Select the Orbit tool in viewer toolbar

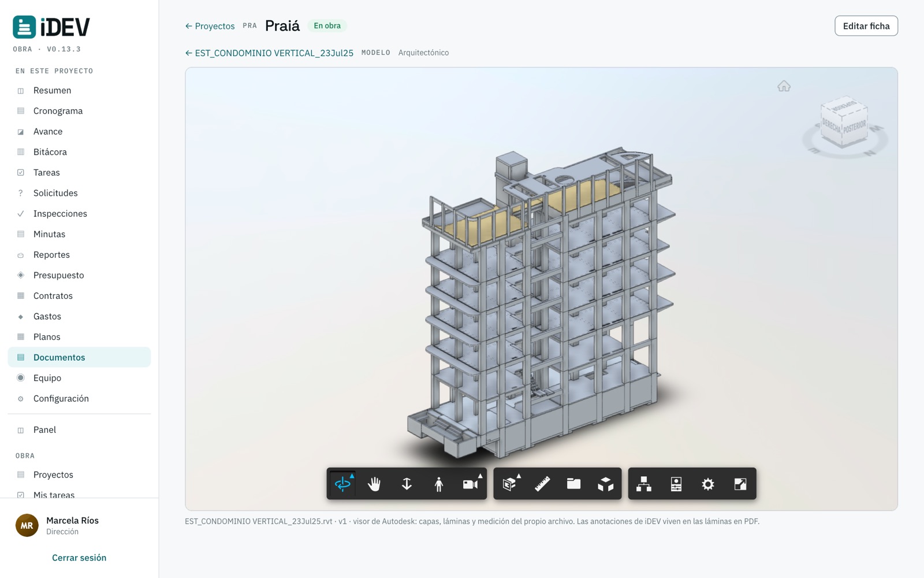click(x=343, y=483)
